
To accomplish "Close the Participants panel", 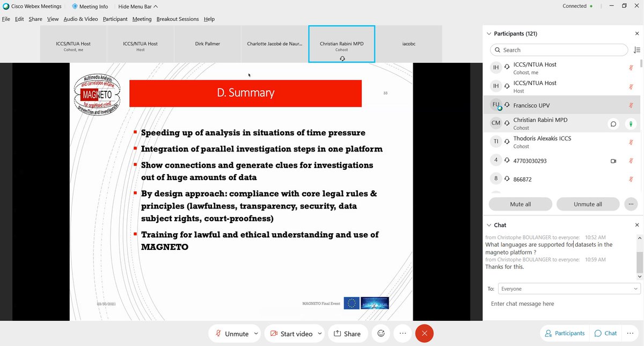I will pyautogui.click(x=637, y=33).
